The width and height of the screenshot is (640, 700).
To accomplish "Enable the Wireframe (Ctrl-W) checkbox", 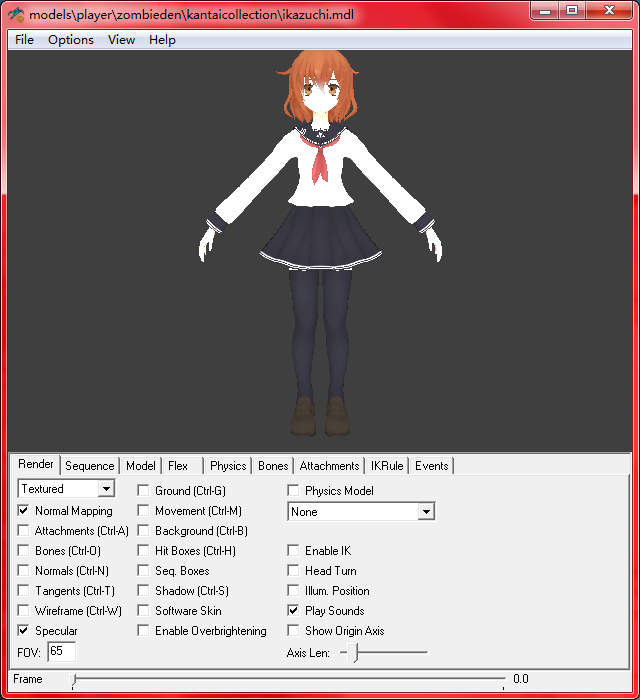I will point(23,610).
